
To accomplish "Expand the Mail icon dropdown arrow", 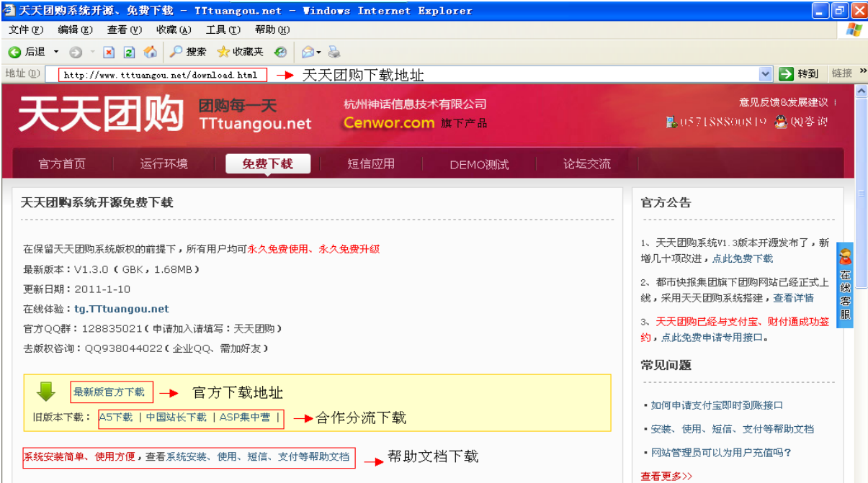I will coord(318,52).
